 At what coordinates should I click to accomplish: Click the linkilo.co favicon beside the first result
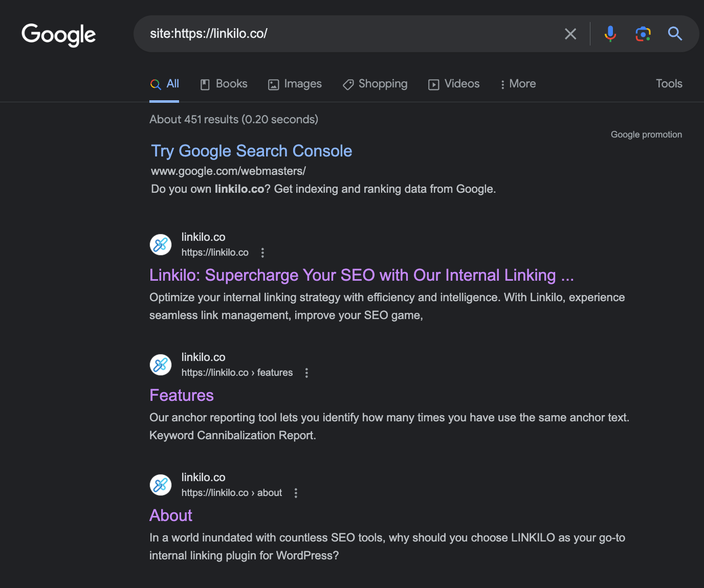pyautogui.click(x=160, y=244)
